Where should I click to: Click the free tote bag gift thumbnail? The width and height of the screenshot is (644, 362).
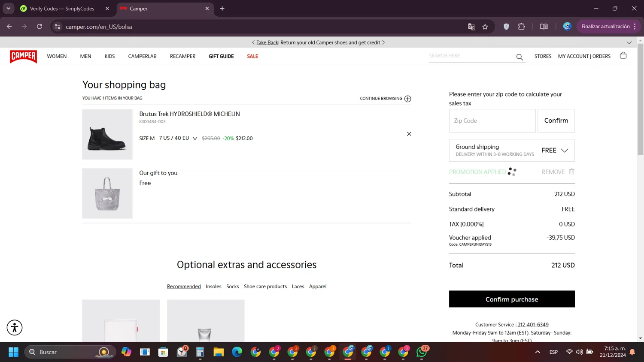tap(107, 193)
